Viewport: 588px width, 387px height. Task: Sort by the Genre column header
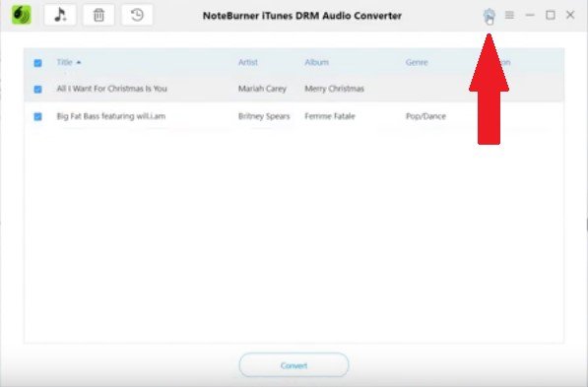(x=417, y=62)
